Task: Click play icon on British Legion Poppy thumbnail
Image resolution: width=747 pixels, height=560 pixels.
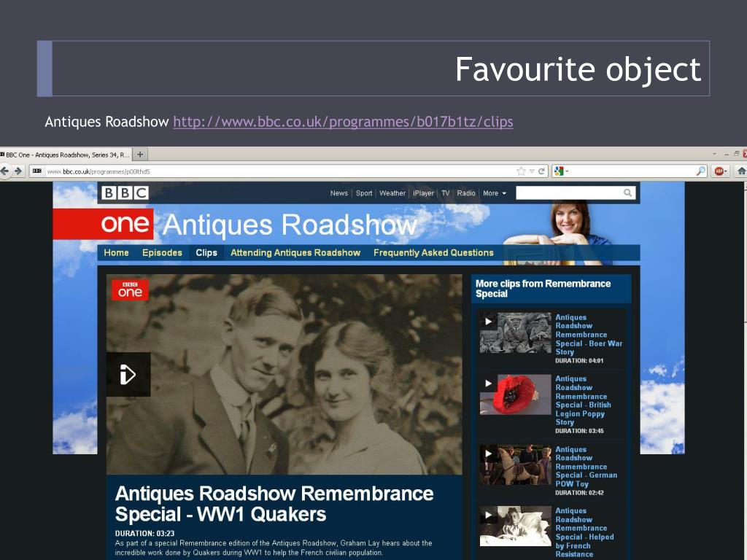Action: (x=488, y=384)
